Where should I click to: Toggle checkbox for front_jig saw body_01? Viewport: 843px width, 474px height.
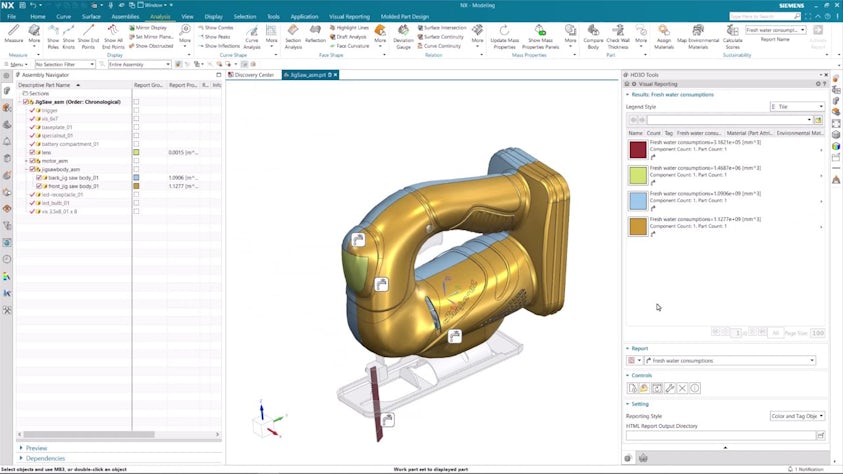(39, 186)
